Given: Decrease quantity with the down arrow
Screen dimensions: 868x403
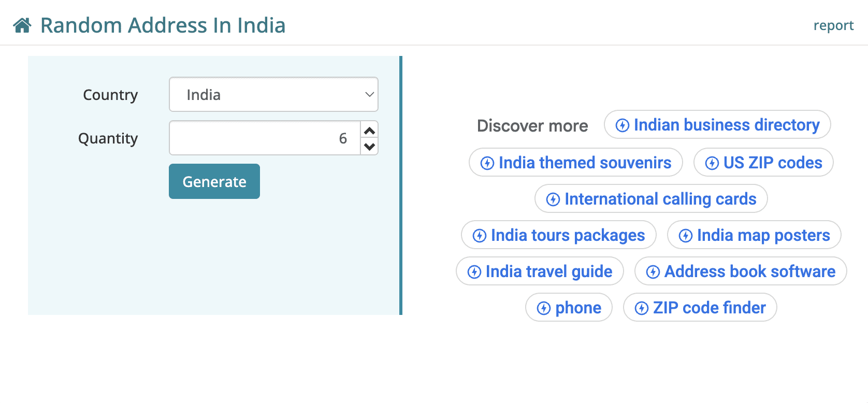Looking at the screenshot, I should (369, 146).
